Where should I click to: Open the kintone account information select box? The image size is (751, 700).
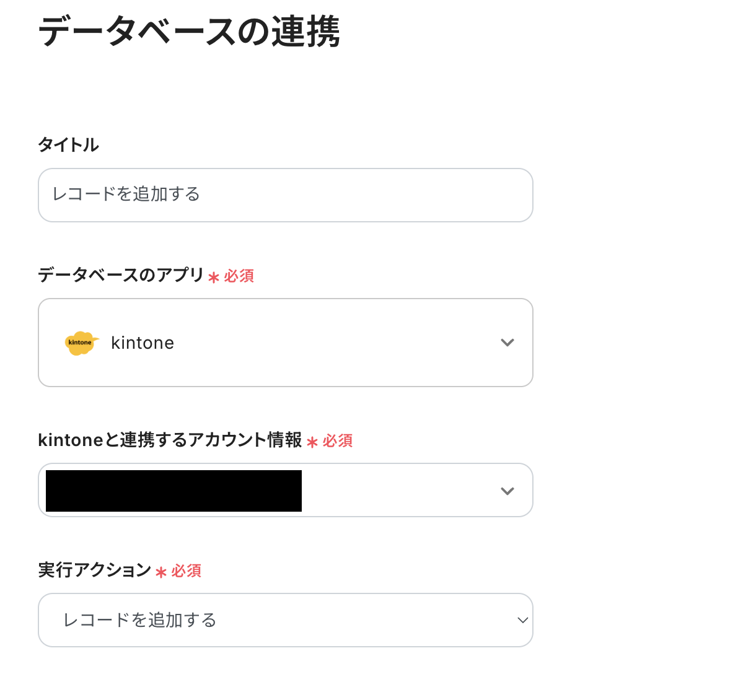[397, 491]
